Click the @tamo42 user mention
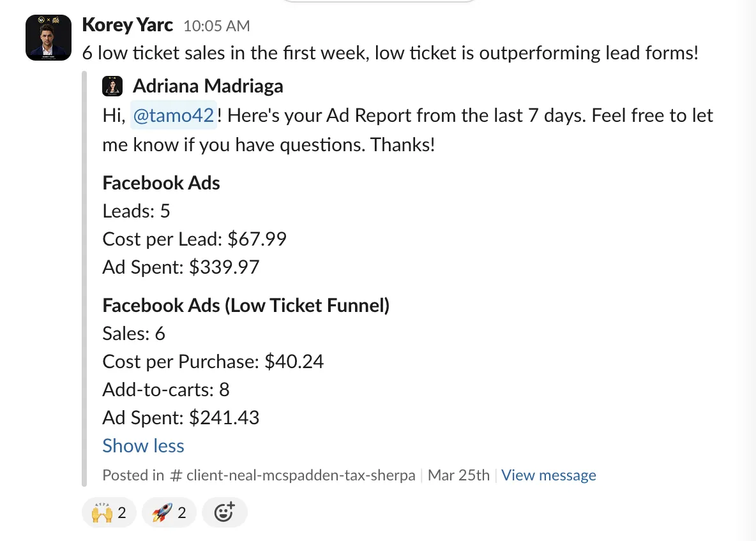The width and height of the screenshot is (756, 541). [x=174, y=115]
